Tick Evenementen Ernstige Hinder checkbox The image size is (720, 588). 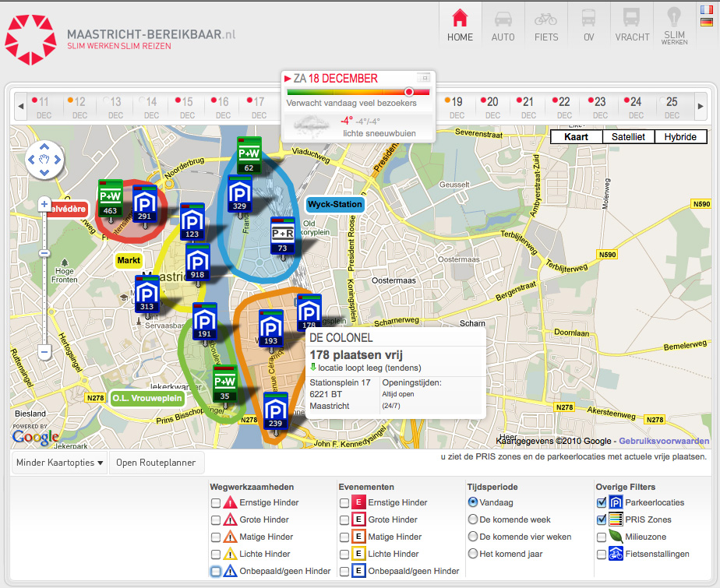click(344, 503)
